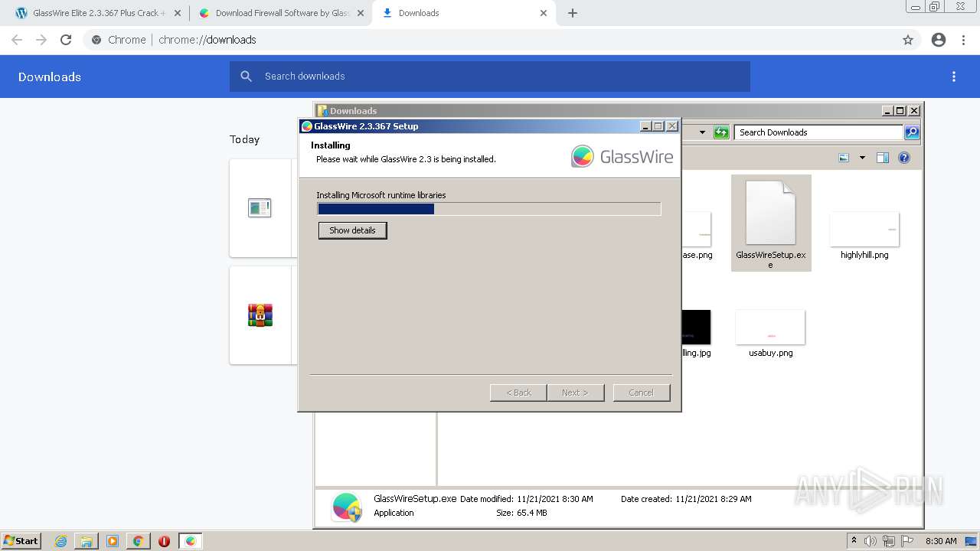The height and width of the screenshot is (551, 980).
Task: Click the document file icon download entry
Action: [260, 207]
